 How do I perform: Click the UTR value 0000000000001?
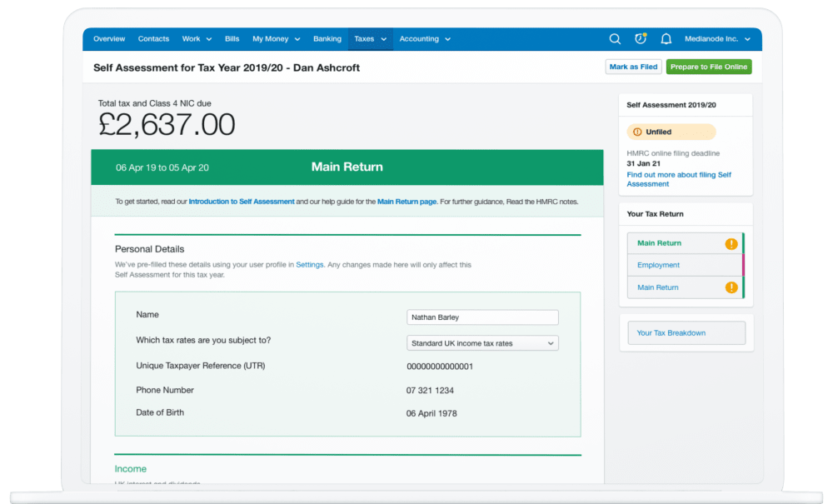click(x=439, y=367)
